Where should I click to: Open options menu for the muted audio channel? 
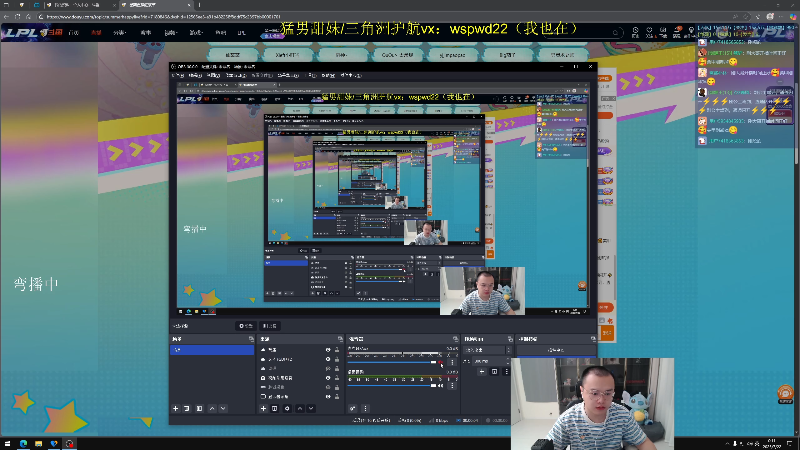click(x=452, y=363)
